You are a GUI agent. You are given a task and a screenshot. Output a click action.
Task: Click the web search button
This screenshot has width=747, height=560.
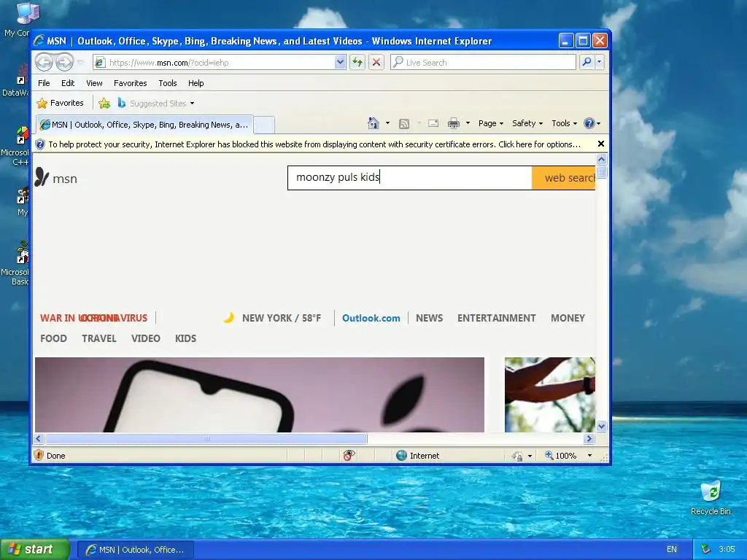[x=564, y=178]
